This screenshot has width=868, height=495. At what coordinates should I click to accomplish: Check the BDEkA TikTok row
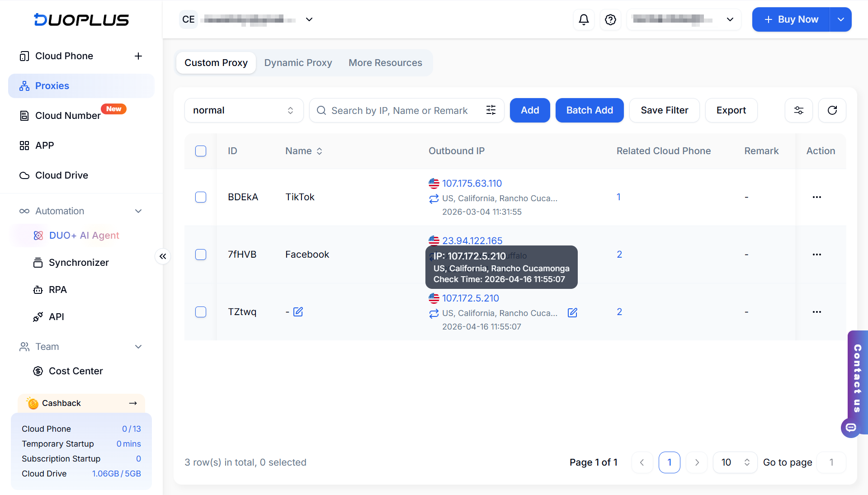[201, 197]
